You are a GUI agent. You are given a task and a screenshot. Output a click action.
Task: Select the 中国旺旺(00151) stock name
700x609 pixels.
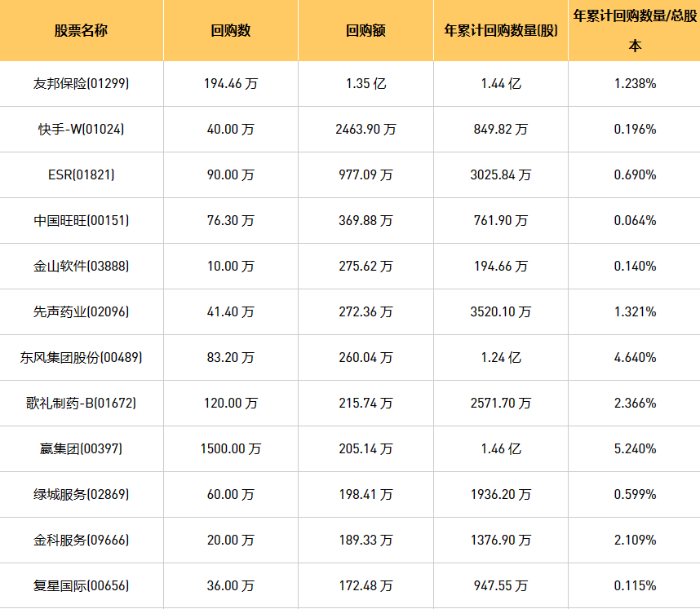pos(82,220)
